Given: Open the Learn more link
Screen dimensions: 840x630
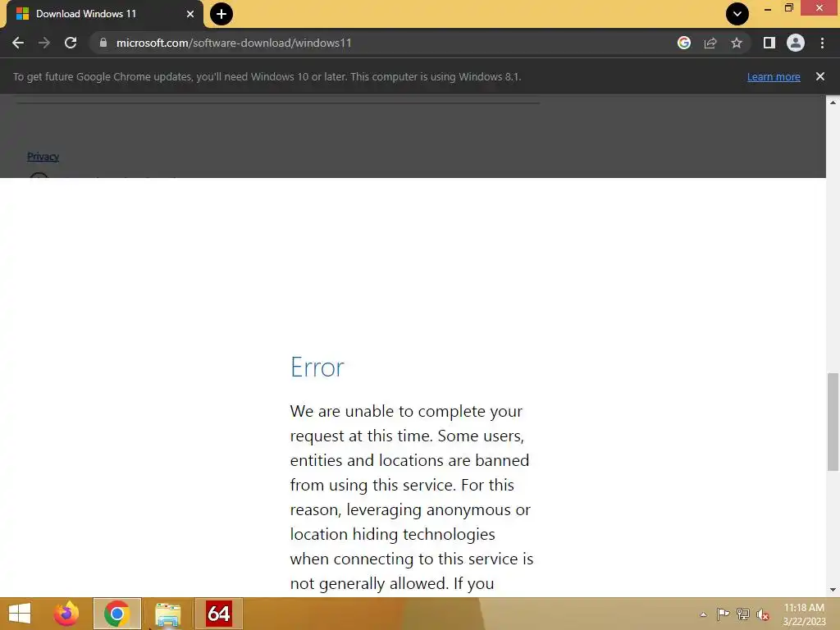Looking at the screenshot, I should 774,76.
